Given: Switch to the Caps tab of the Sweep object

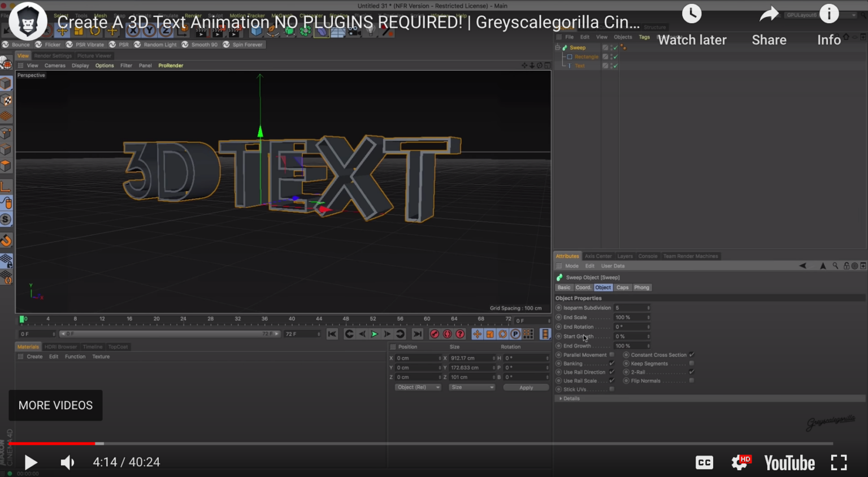Looking at the screenshot, I should click(622, 287).
